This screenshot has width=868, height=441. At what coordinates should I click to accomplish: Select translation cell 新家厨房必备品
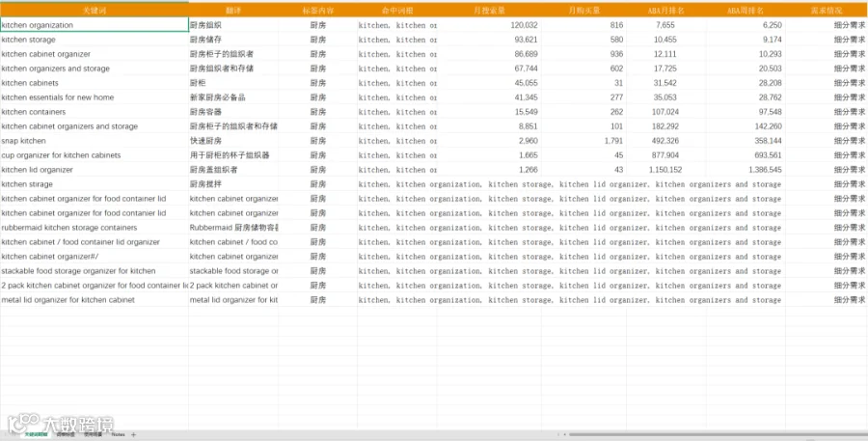tap(233, 96)
